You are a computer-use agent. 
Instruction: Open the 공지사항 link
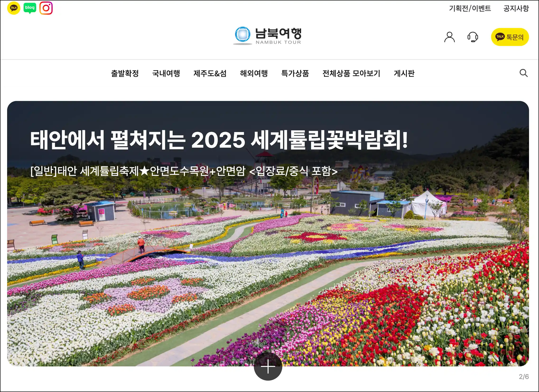point(516,9)
